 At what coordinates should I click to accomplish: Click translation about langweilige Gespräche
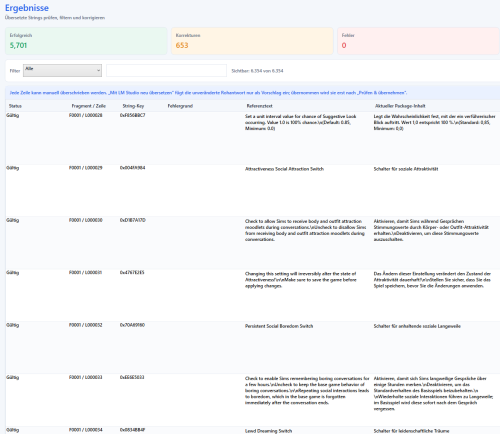coord(433,394)
